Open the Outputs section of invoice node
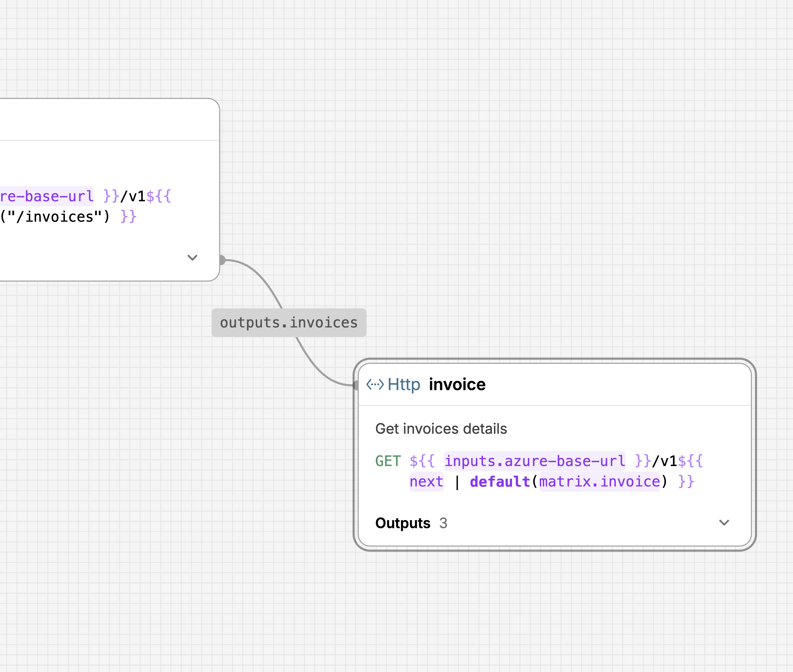Screen dimensions: 793x672 403,523
